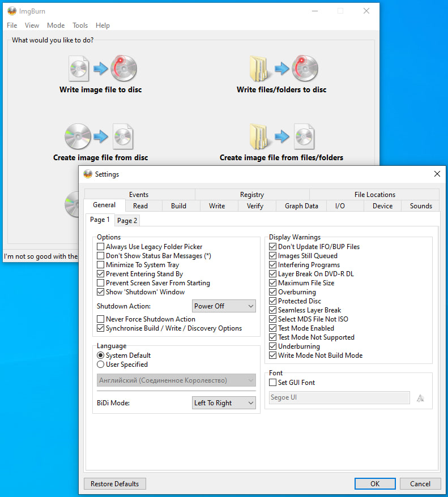Uncheck Don't Update IFO/BUP Files warning
This screenshot has width=448, height=497.
click(x=272, y=247)
